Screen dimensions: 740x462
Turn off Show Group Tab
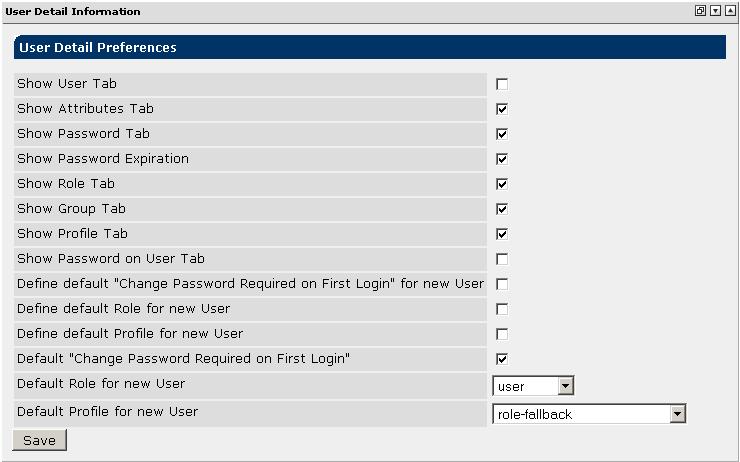(502, 209)
